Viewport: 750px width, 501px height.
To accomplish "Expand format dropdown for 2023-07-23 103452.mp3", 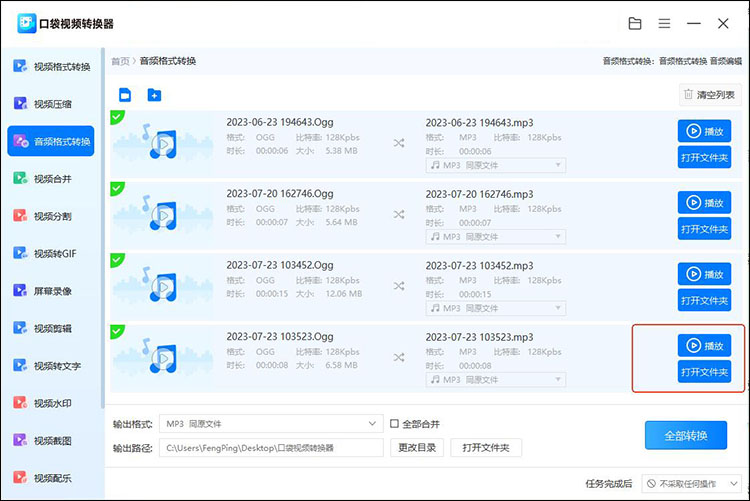I will click(496, 308).
